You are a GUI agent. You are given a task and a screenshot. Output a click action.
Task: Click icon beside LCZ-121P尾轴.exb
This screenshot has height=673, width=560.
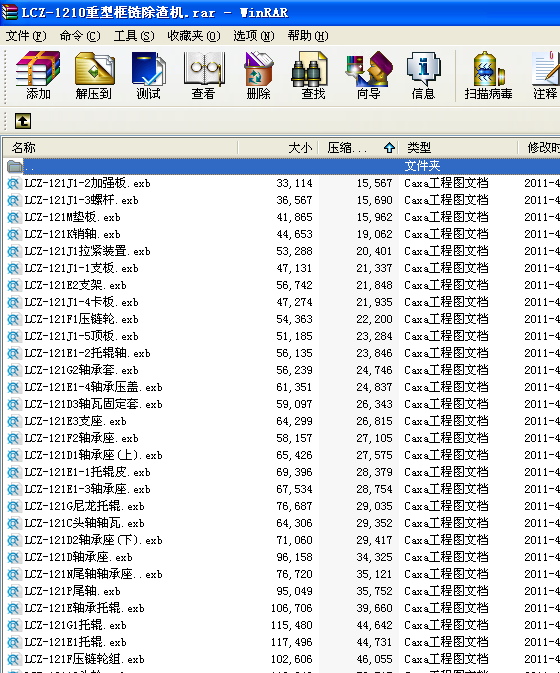click(x=14, y=591)
